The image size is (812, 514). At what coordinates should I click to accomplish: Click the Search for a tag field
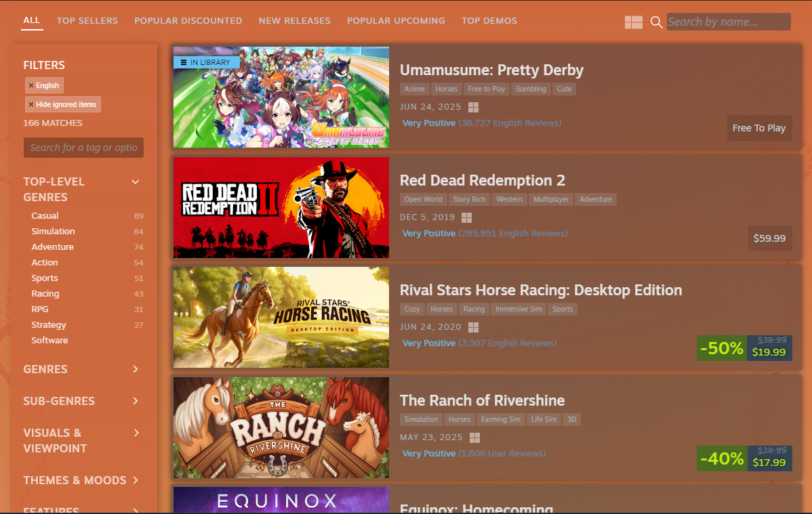click(83, 148)
